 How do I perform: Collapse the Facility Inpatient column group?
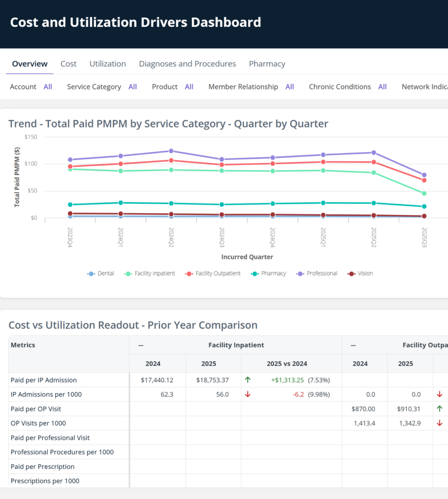coord(141,345)
